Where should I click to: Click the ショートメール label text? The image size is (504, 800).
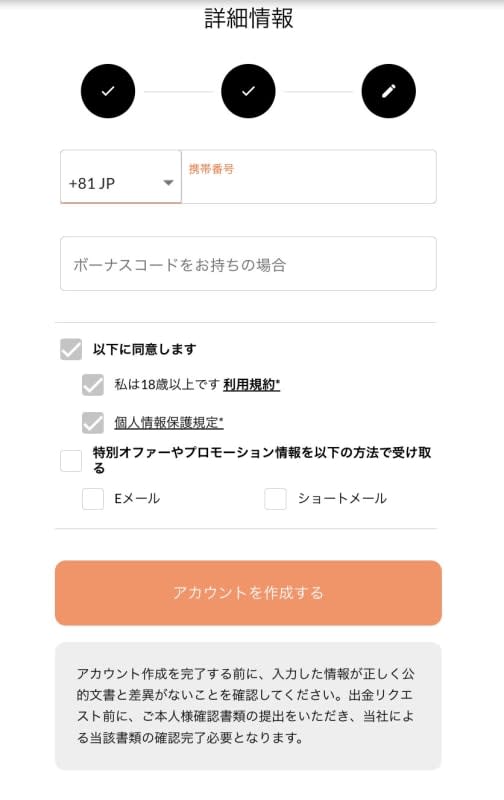[x=342, y=498]
